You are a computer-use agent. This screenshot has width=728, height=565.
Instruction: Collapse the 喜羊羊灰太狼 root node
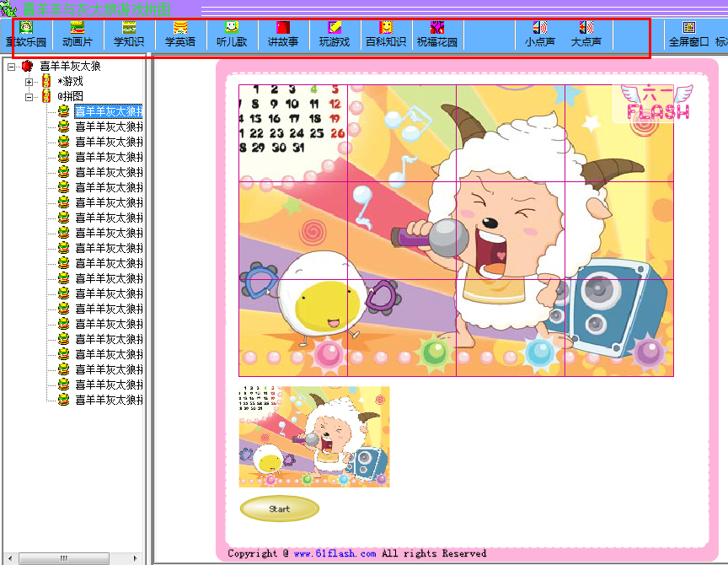click(x=11, y=67)
